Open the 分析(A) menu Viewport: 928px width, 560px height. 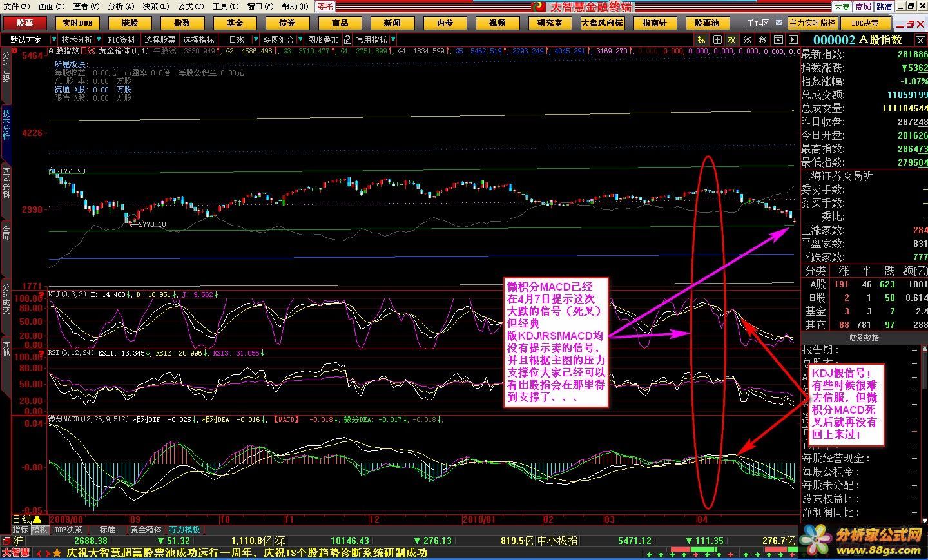click(121, 6)
